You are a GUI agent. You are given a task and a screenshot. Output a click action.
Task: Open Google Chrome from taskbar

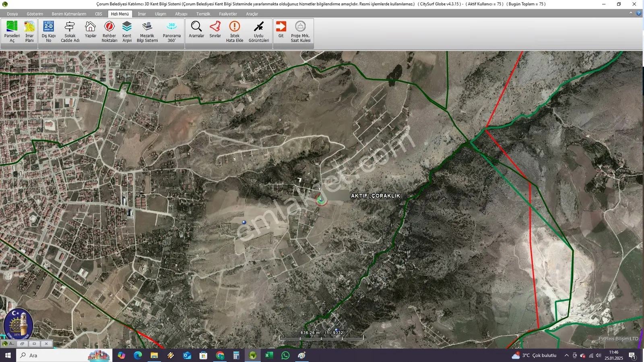pos(220,355)
